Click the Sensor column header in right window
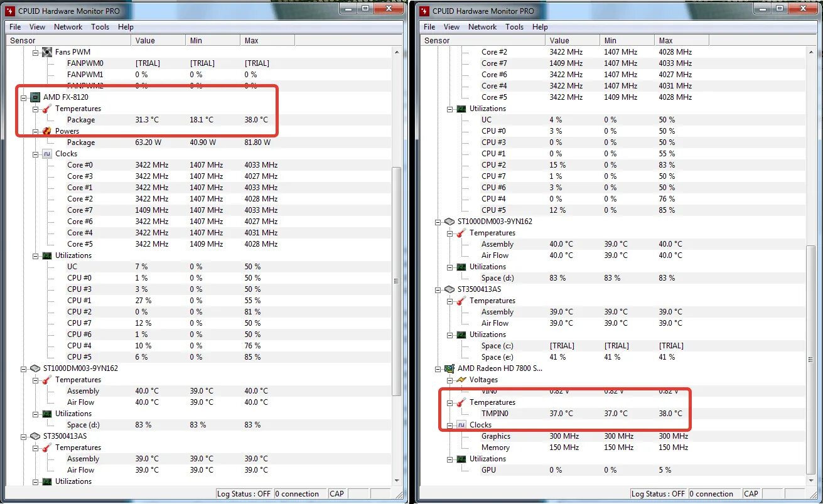This screenshot has width=823, height=504. coord(483,40)
